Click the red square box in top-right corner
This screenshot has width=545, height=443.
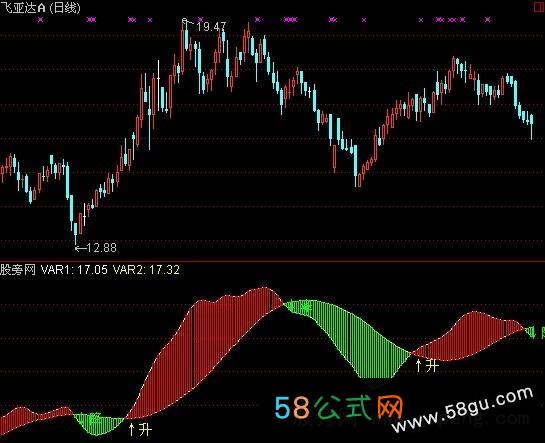539,7
